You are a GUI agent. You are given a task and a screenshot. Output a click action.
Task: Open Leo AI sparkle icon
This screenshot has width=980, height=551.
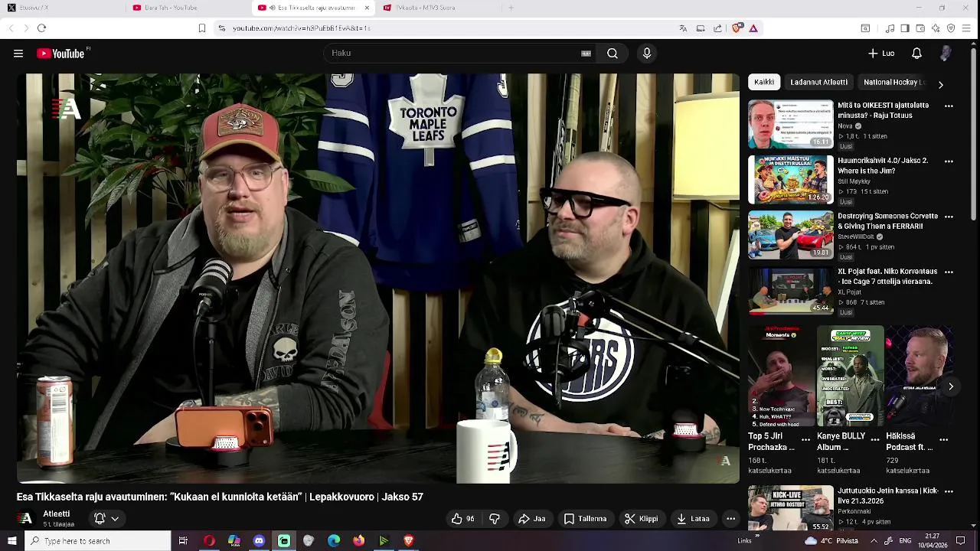[936, 28]
